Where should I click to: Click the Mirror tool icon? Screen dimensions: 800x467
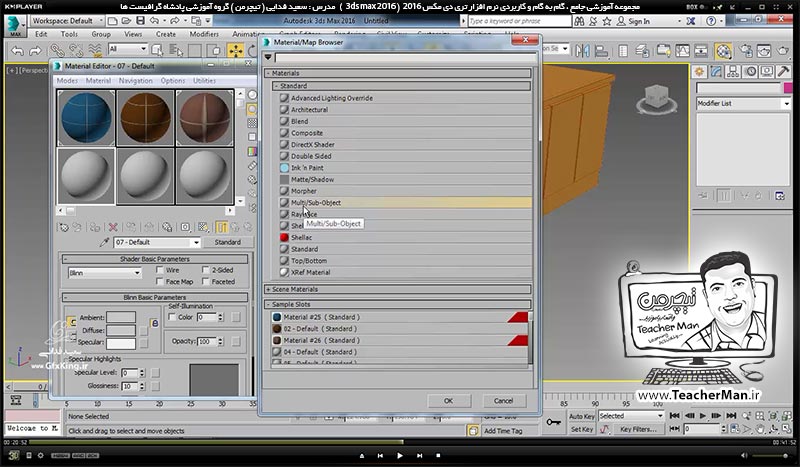click(x=582, y=51)
